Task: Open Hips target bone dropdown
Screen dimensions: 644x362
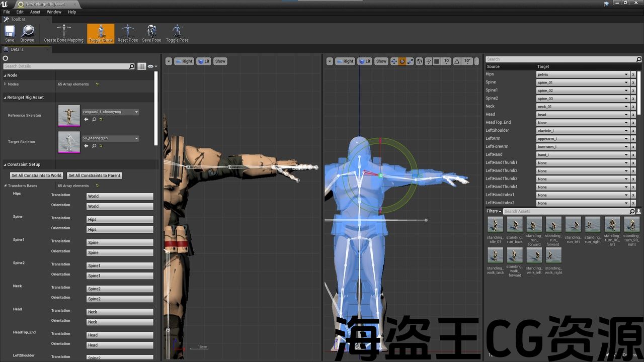Action: 583,74
